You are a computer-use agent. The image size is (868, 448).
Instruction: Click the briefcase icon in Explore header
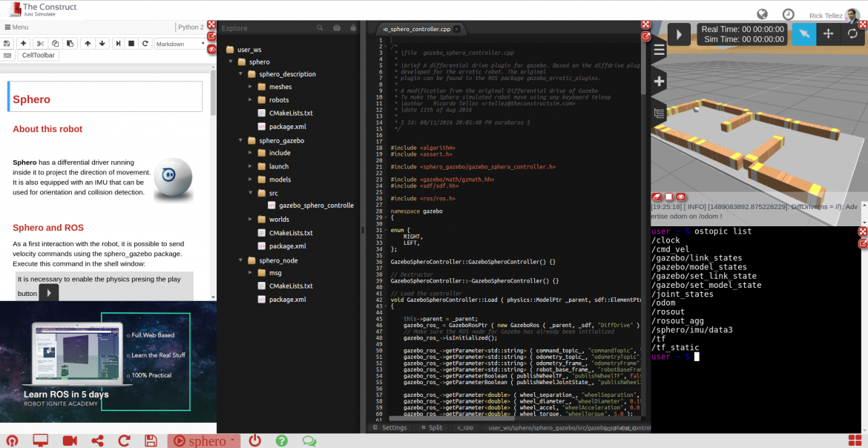click(337, 27)
